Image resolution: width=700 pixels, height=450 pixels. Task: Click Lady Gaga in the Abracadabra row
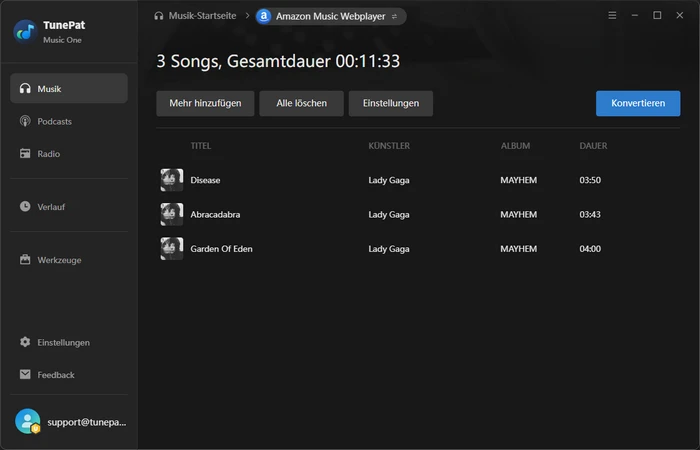coord(389,215)
